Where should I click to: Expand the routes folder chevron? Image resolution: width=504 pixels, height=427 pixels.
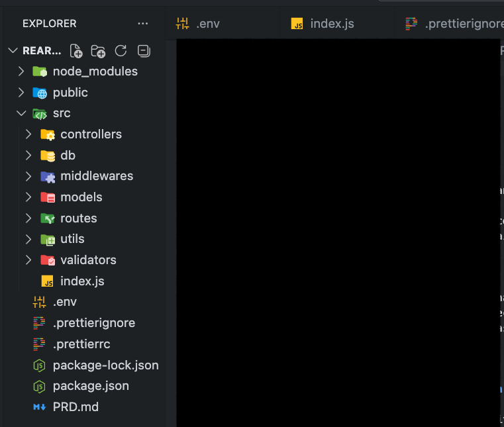28,218
